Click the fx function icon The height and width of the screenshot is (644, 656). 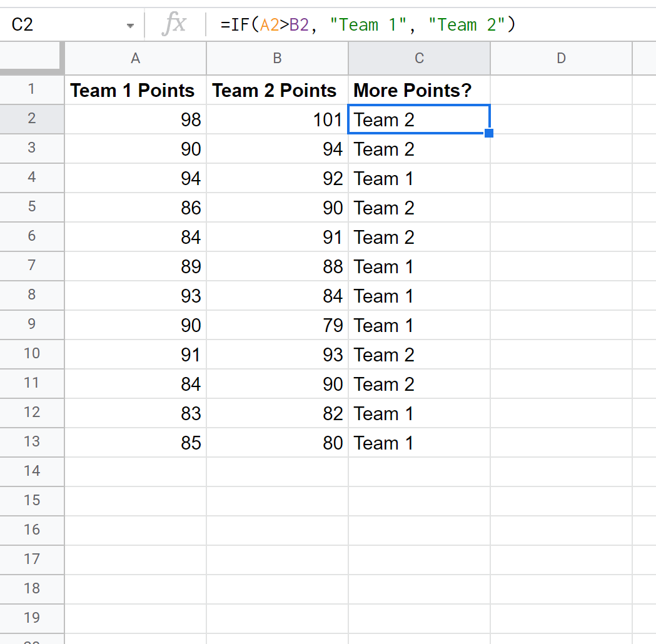click(x=173, y=25)
